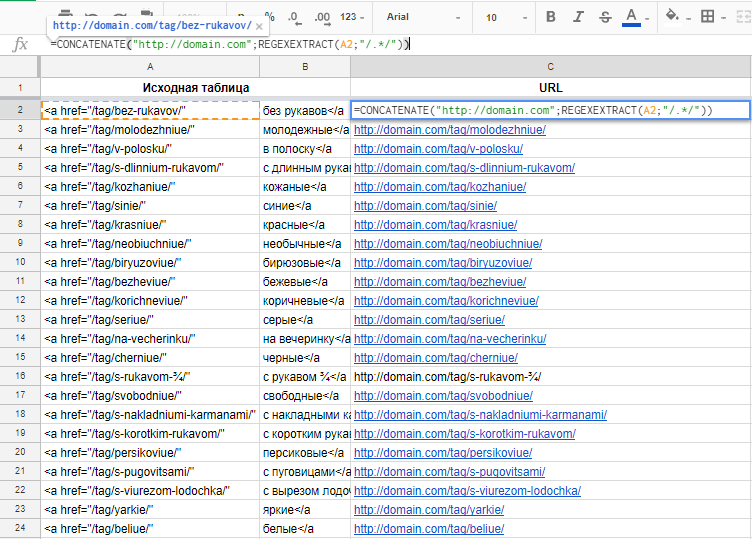Toggle bold formatting
This screenshot has height=539, width=752.
551,17
